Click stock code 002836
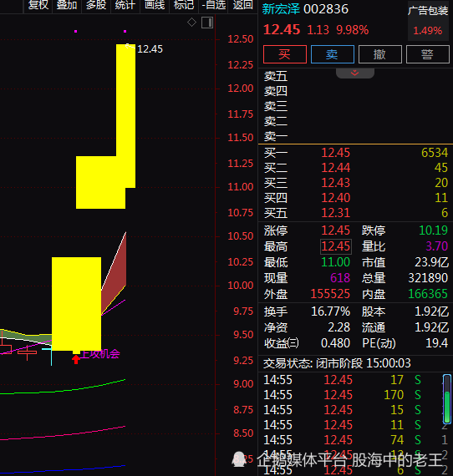 [x=326, y=9]
